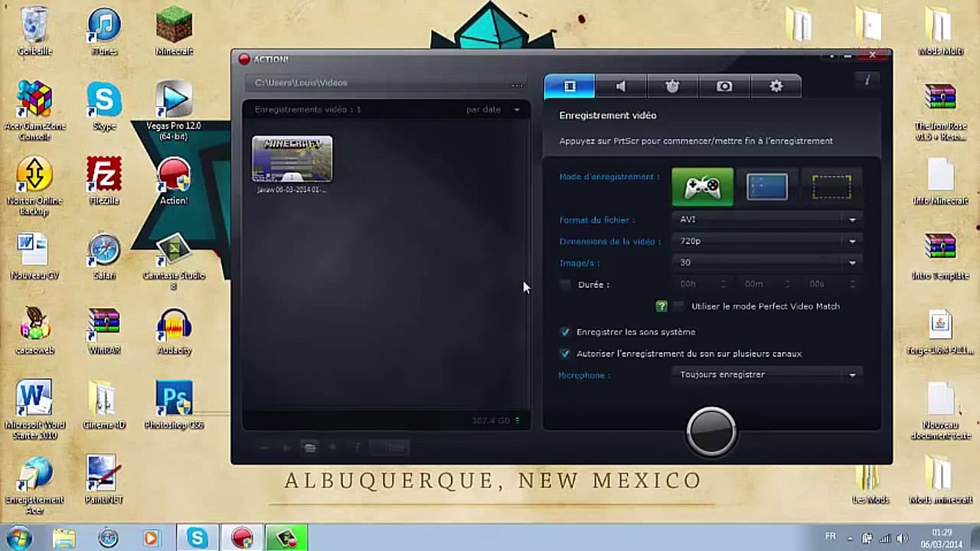Open Perfect Video Match help icon
980x551 pixels.
[661, 306]
